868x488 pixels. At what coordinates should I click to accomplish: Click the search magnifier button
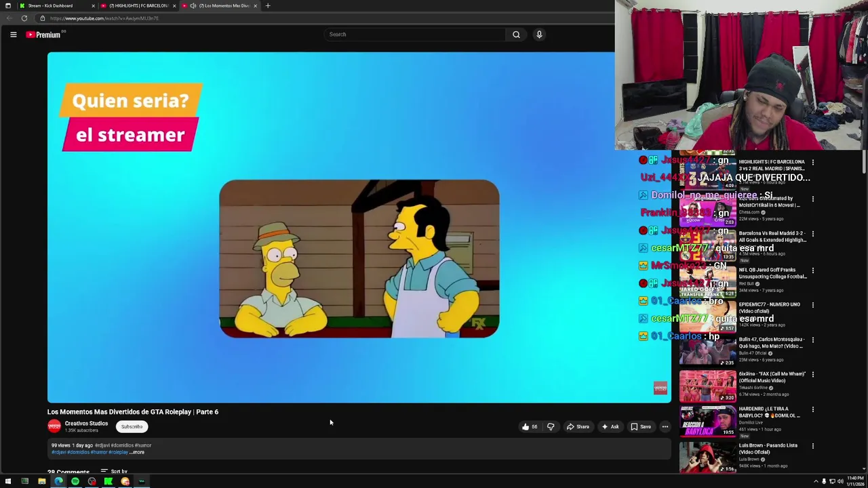[516, 35]
